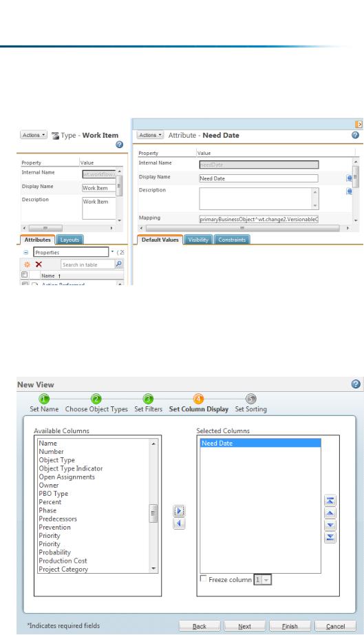Open help for the Need Date attribute panel
364x635 pixels.
(x=355, y=135)
